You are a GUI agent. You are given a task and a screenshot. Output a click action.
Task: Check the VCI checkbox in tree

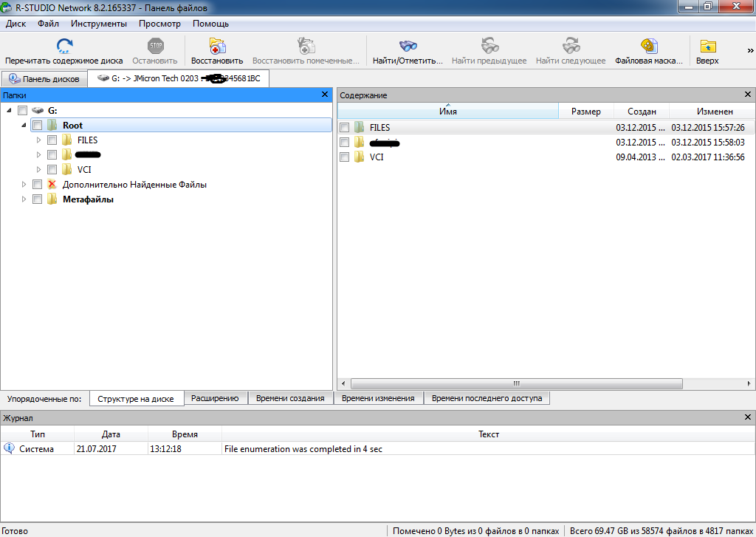click(x=52, y=170)
